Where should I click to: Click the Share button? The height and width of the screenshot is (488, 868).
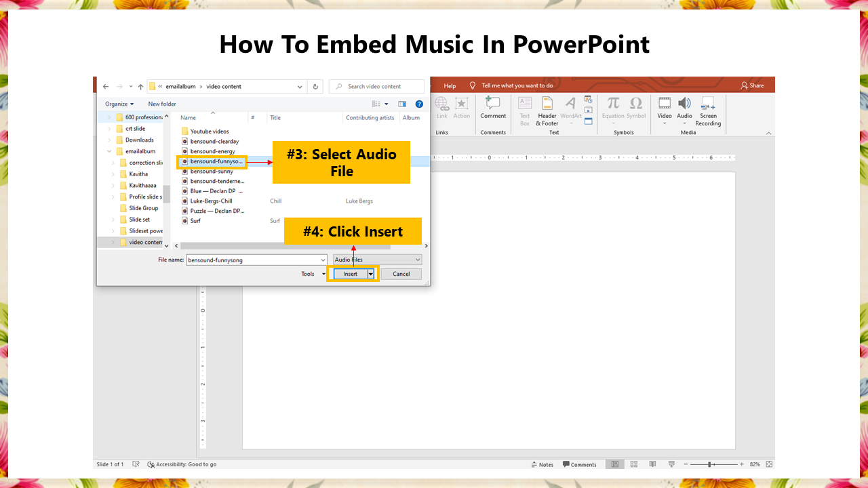pyautogui.click(x=752, y=85)
